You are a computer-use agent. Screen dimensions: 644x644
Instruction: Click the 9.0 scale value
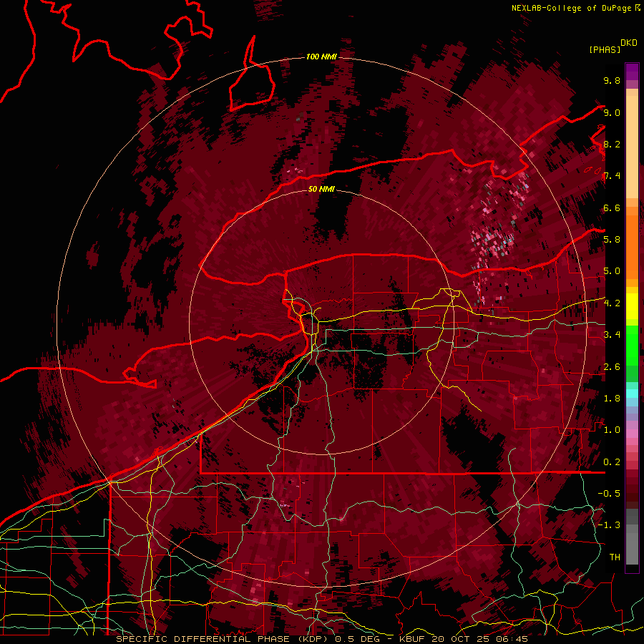[612, 112]
